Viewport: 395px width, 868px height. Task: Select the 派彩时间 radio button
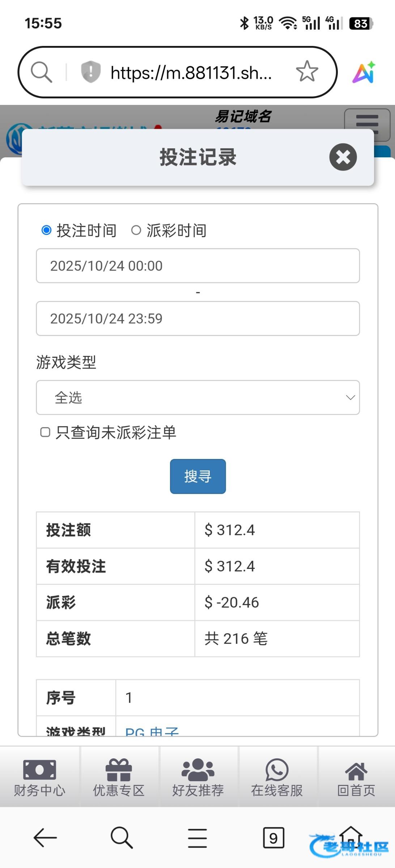pyautogui.click(x=136, y=230)
